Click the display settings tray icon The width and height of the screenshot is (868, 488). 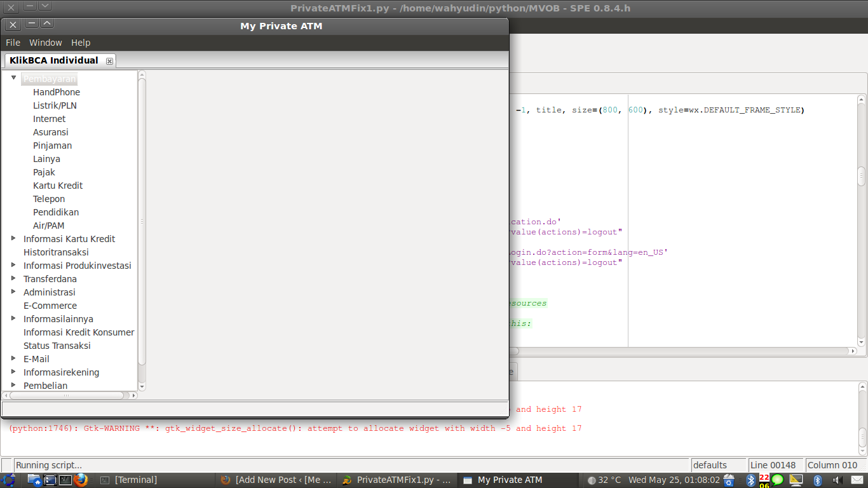click(x=796, y=480)
